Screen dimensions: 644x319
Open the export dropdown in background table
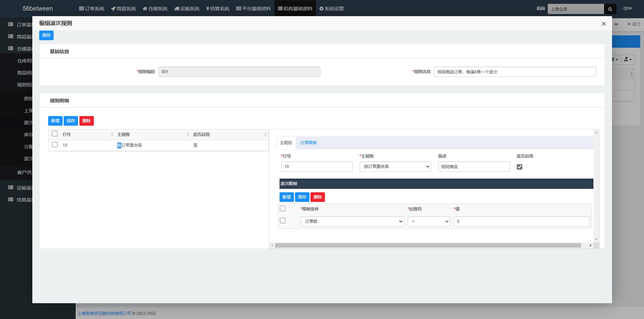[628, 59]
